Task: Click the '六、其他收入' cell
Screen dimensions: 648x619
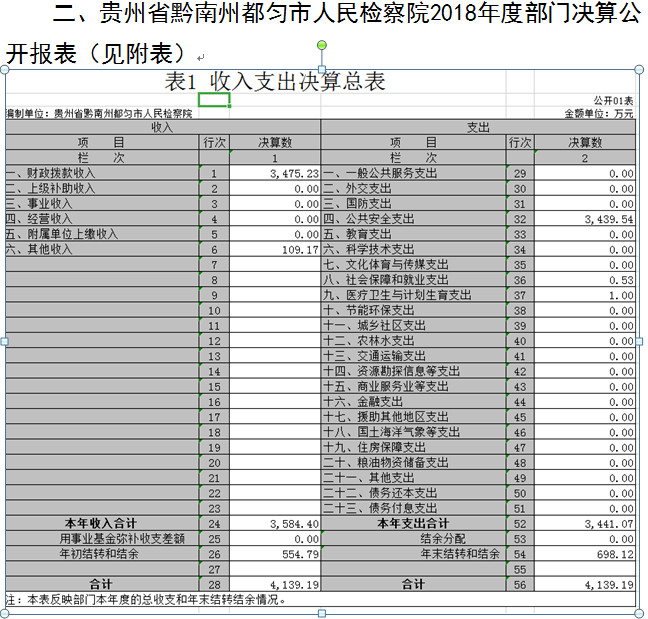Action: click(x=102, y=250)
